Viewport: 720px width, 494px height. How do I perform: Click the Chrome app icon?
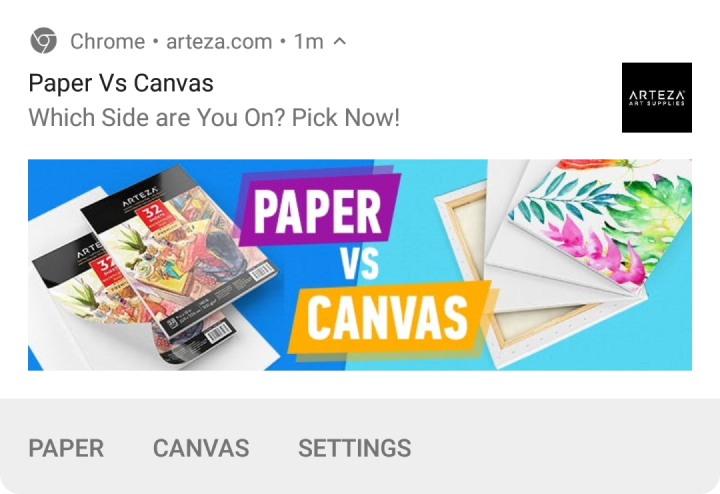click(x=44, y=41)
